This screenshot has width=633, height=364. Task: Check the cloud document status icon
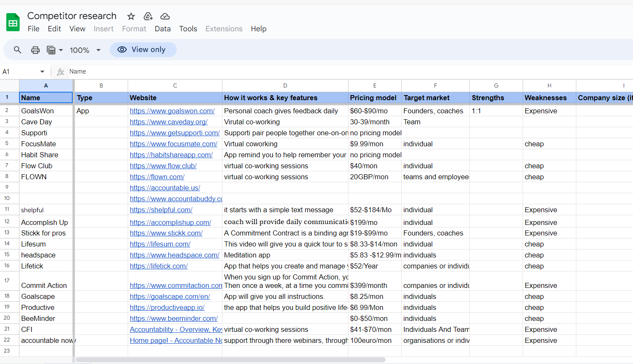165,16
